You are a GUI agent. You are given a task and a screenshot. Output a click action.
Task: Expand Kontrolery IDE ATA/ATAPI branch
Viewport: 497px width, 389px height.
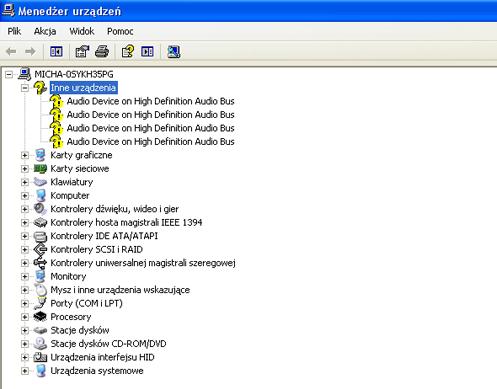25,236
